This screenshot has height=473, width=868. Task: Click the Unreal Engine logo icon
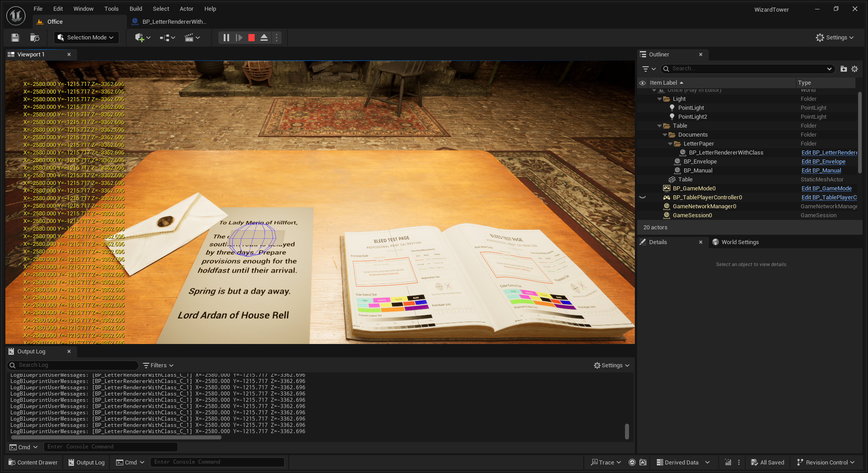tap(16, 16)
